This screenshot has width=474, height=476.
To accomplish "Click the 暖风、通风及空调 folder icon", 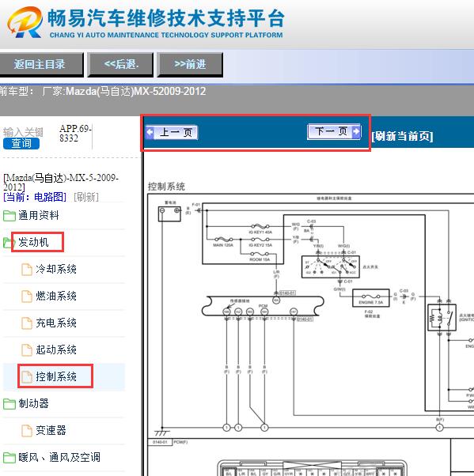I will pos(9,458).
